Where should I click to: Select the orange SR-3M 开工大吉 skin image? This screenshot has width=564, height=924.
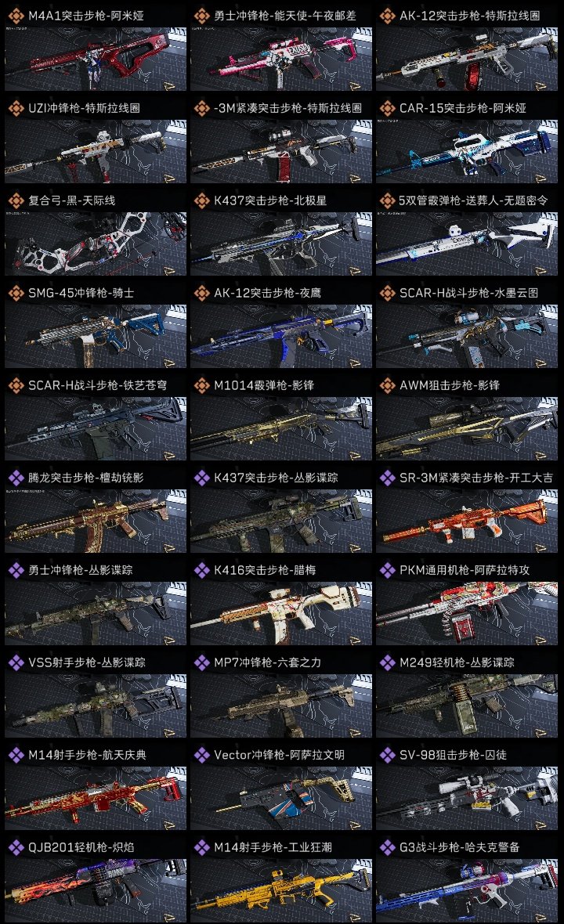tap(467, 521)
